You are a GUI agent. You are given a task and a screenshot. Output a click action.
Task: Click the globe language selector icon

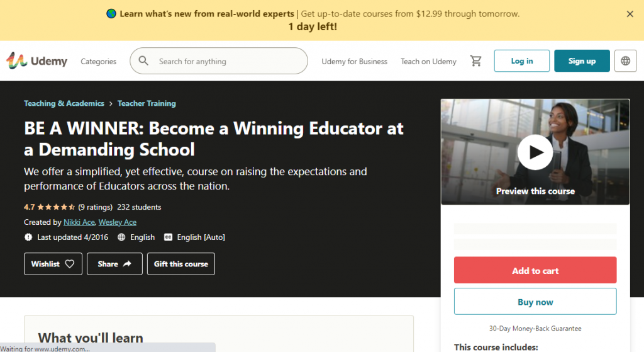click(625, 61)
